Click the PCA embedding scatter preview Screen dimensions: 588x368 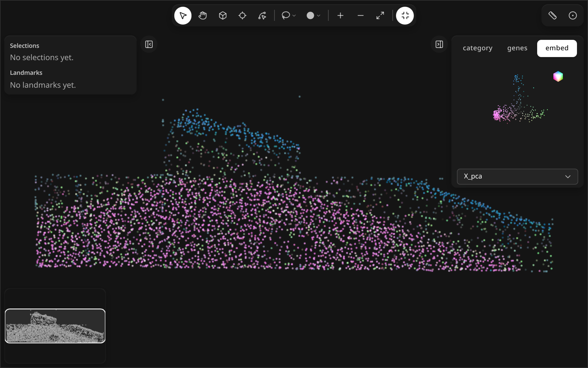pyautogui.click(x=520, y=99)
